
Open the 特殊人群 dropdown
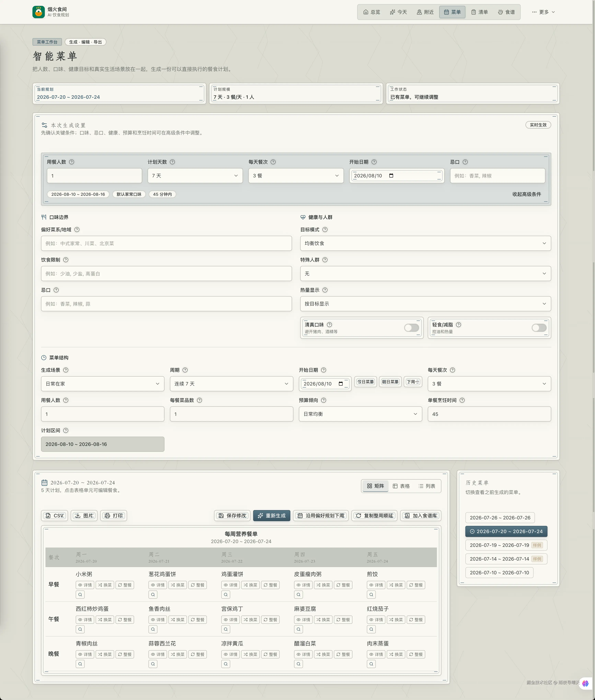click(425, 274)
